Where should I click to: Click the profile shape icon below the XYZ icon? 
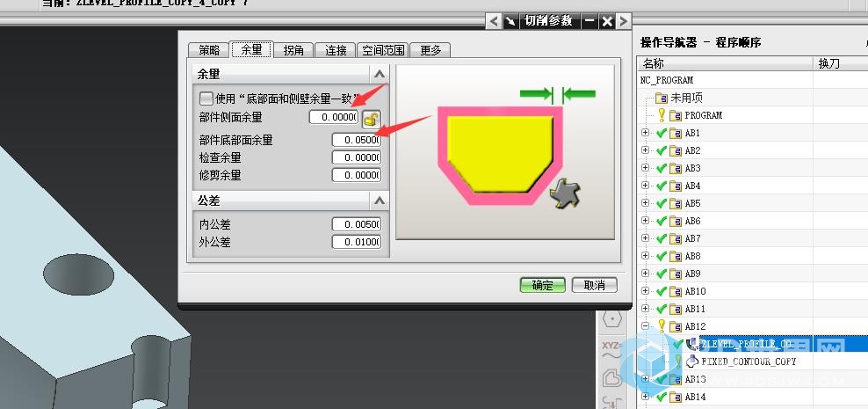click(x=611, y=378)
